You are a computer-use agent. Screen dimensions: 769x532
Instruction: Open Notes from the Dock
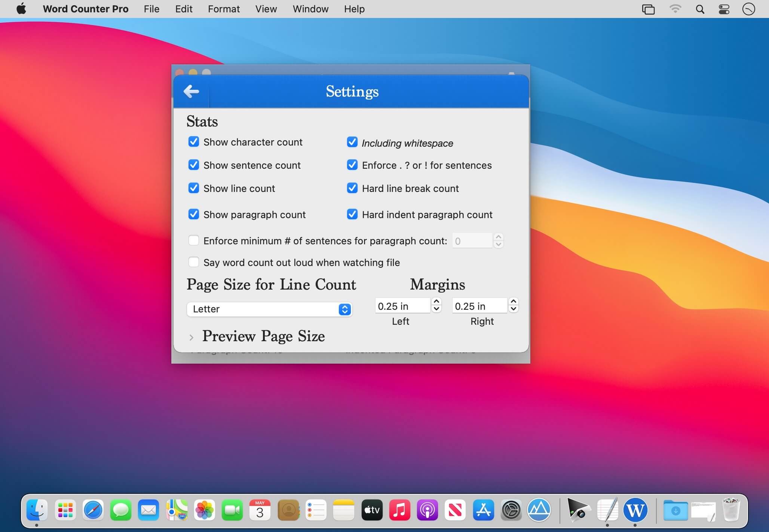[x=343, y=510]
